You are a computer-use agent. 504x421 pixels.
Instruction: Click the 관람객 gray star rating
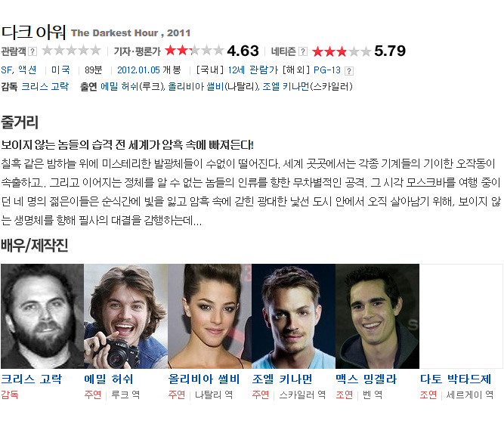[x=71, y=51]
